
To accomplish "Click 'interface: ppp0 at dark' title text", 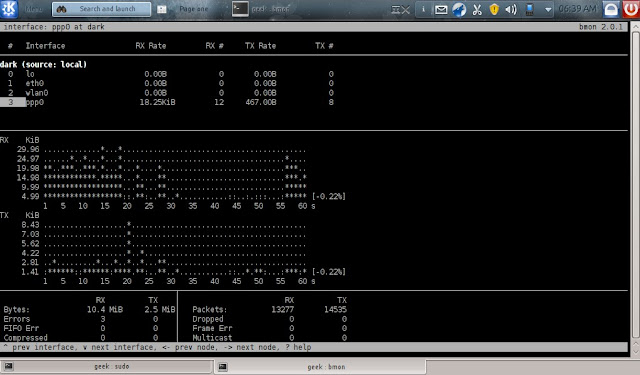I will point(54,27).
